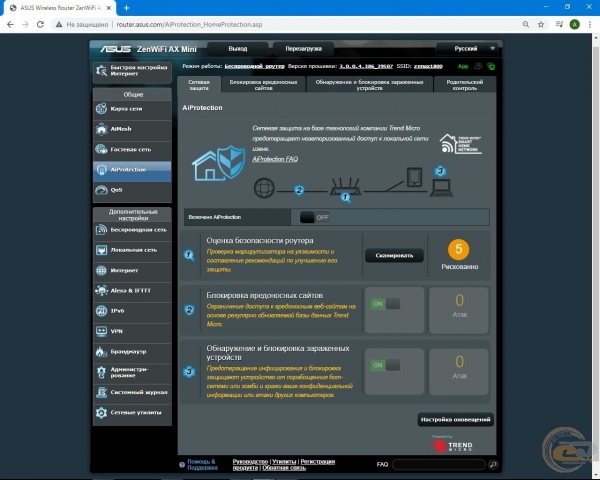Open the Internet (Интернет) globe icon

101,270
